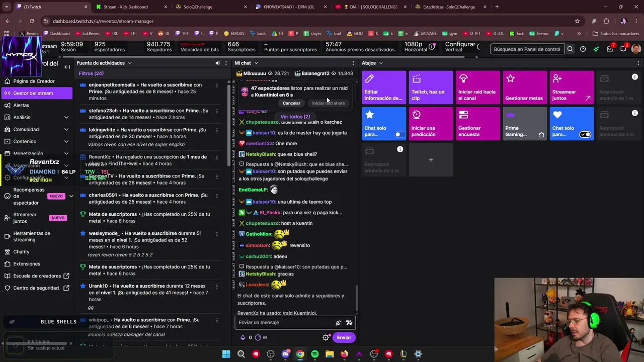This screenshot has width=644, height=362.
Task: Click the browser bookmark star icon
Action: click(x=577, y=21)
